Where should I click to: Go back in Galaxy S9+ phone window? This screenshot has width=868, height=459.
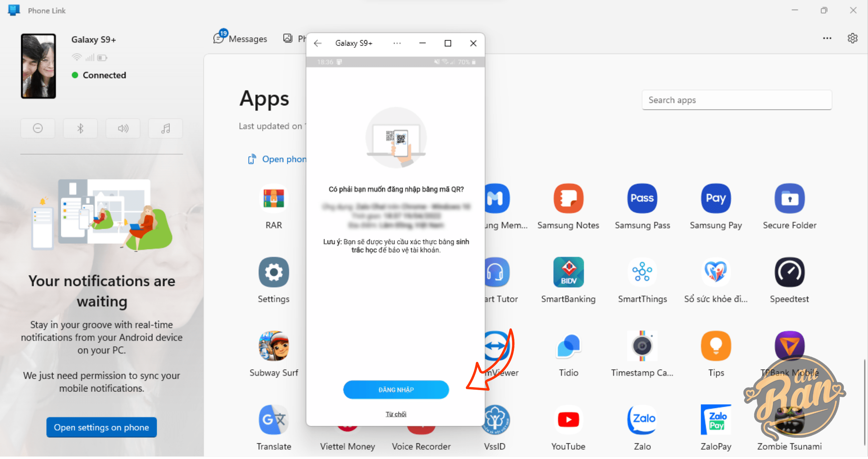click(318, 43)
